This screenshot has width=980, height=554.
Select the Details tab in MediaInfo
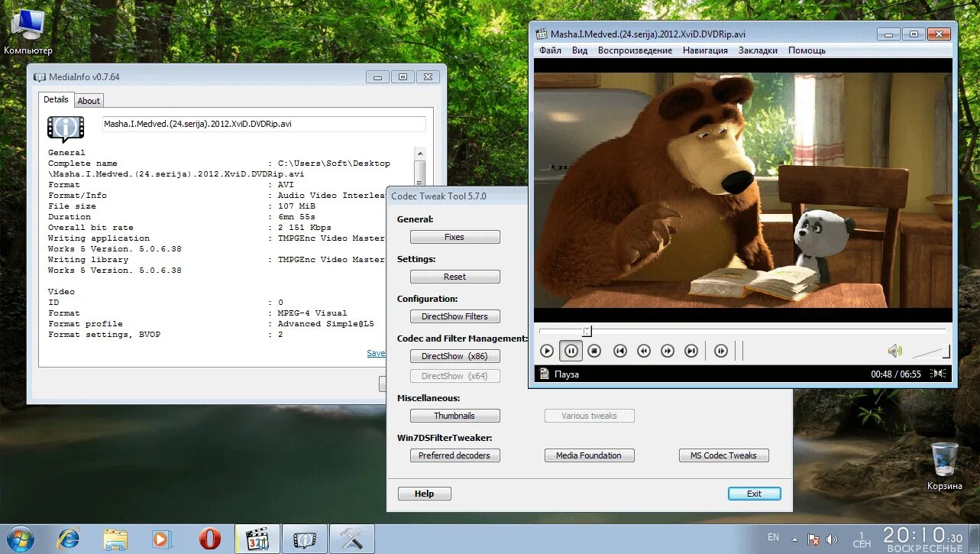click(56, 99)
